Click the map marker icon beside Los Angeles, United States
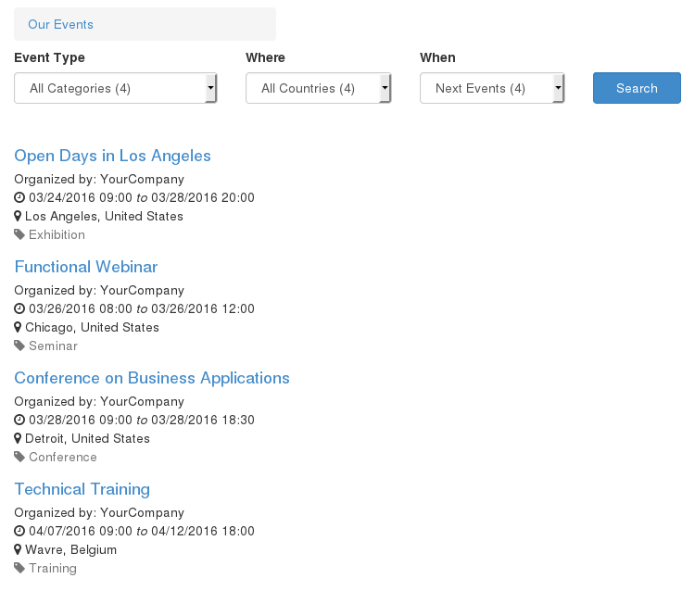Image resolution: width=695 pixels, height=616 pixels. click(x=18, y=216)
